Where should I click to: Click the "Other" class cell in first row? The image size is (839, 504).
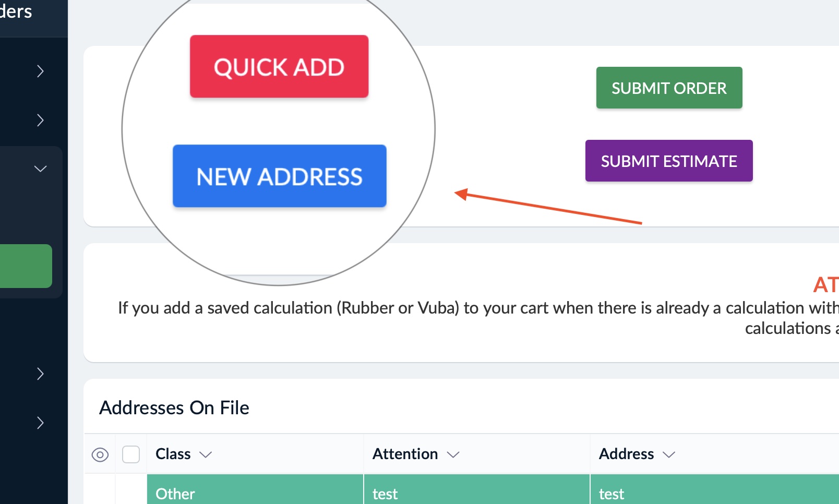click(x=175, y=494)
